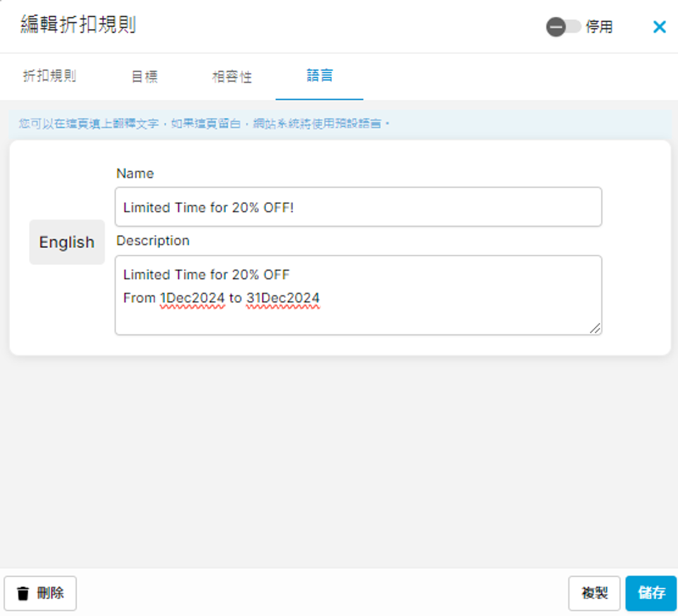Select the 語言 tab
This screenshot has height=616, width=678.
(x=319, y=75)
